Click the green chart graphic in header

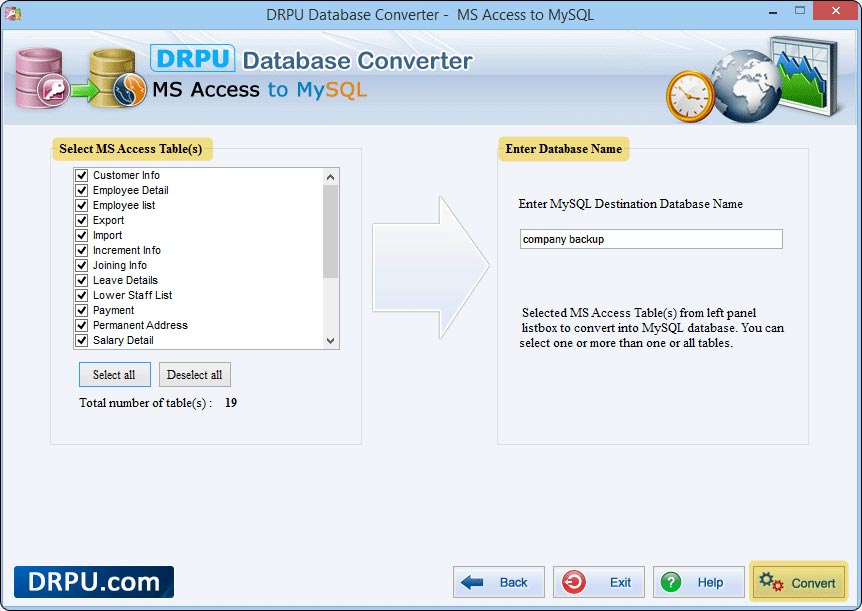[806, 76]
